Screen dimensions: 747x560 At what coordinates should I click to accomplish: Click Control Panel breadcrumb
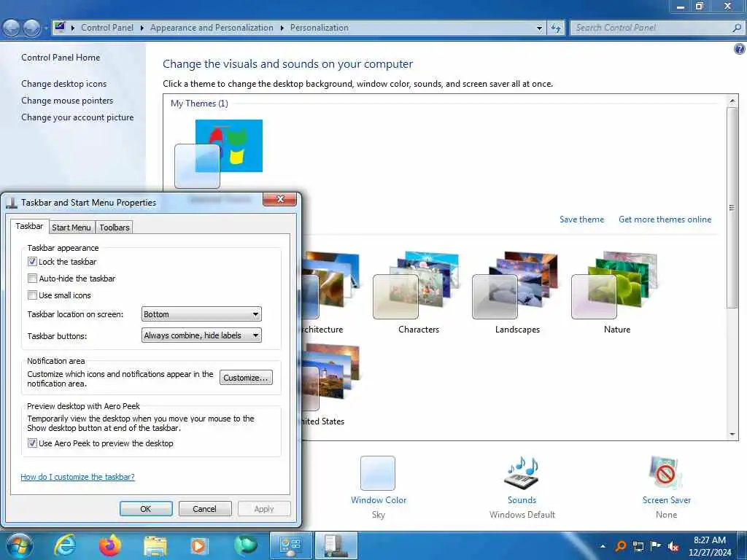(x=107, y=28)
